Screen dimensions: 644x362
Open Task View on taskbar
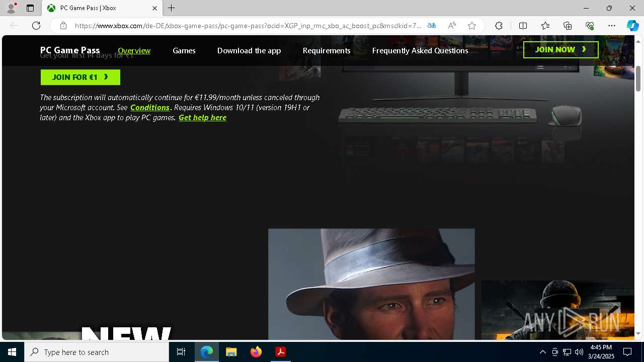181,352
